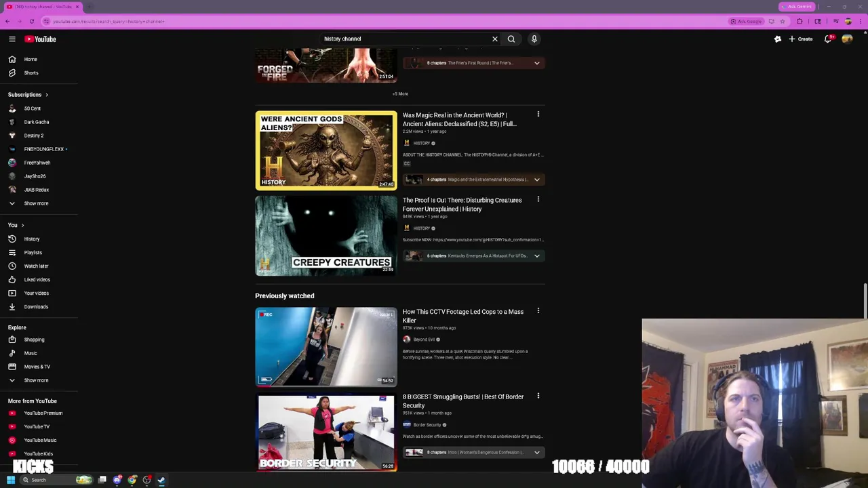868x488 pixels.
Task: Go back using the browser back arrow
Action: [x=7, y=22]
